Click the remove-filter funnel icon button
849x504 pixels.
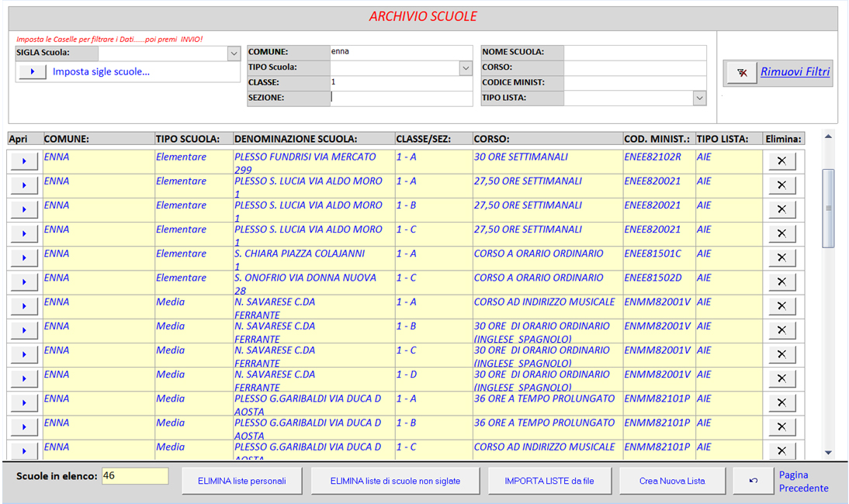(x=742, y=72)
